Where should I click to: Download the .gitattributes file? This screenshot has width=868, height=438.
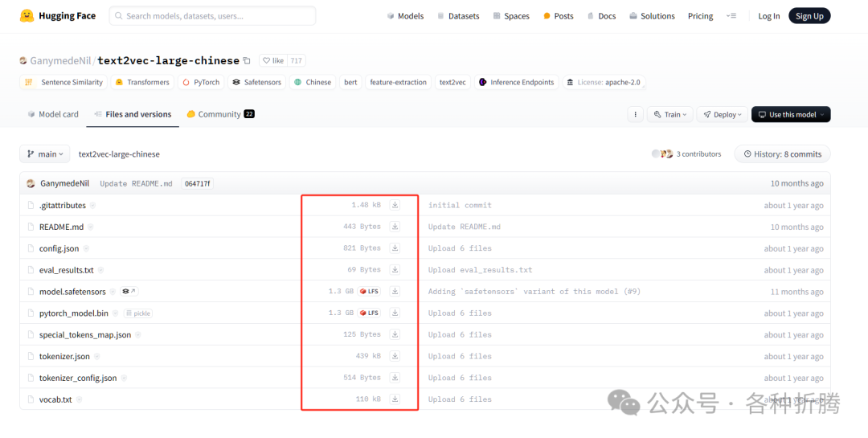395,205
